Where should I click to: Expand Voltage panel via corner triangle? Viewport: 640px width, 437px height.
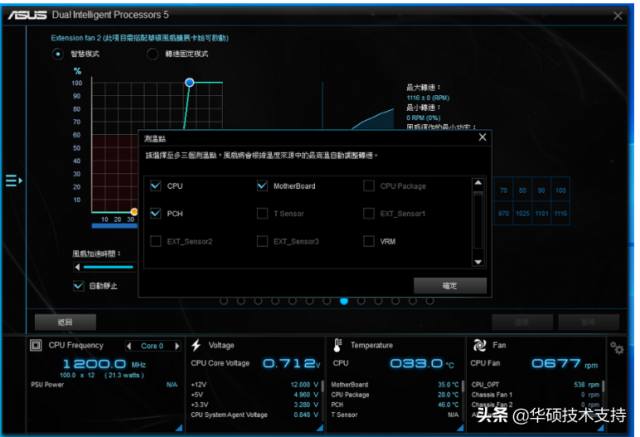pos(320,428)
